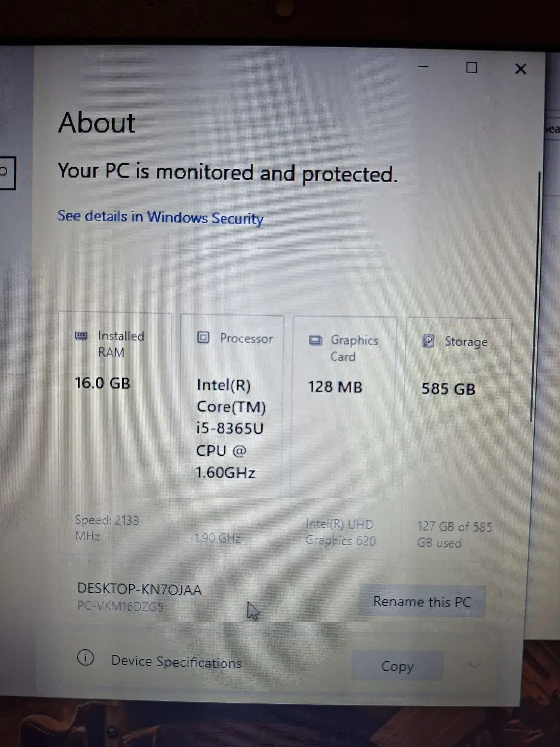Click the Copy button for device specs
The image size is (560, 747).
[397, 666]
